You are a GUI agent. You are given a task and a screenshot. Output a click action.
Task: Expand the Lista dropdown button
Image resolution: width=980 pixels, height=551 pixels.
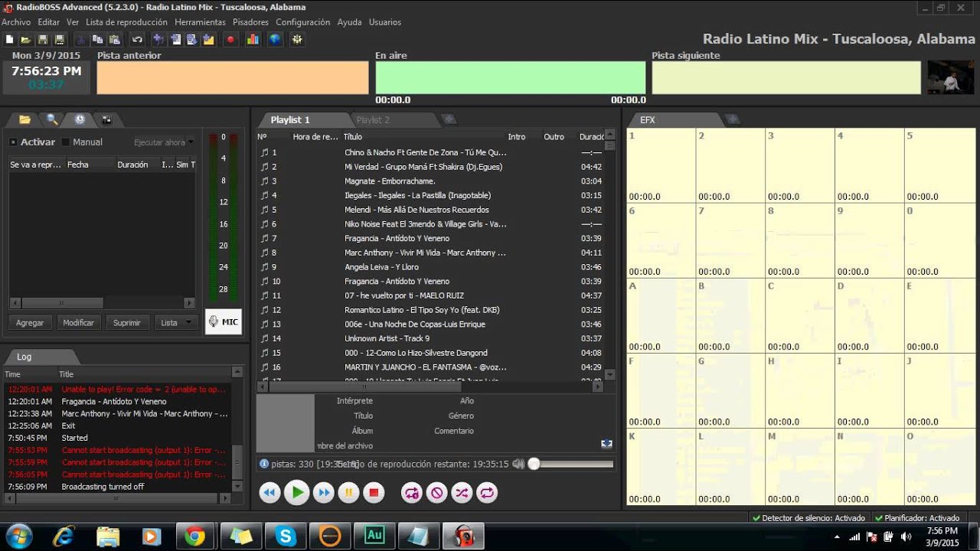[x=176, y=323]
